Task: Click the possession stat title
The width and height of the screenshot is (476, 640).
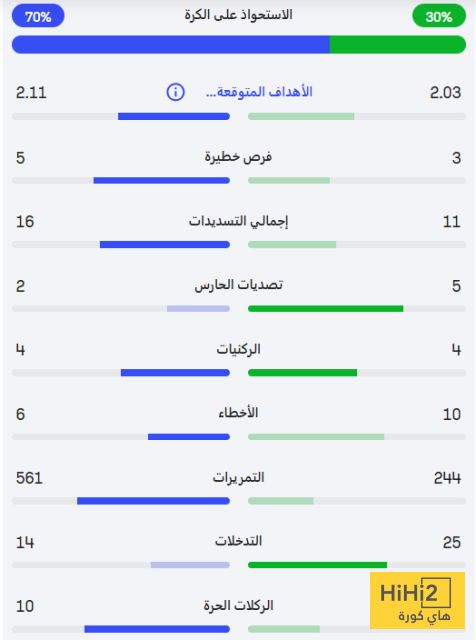Action: click(x=238, y=15)
